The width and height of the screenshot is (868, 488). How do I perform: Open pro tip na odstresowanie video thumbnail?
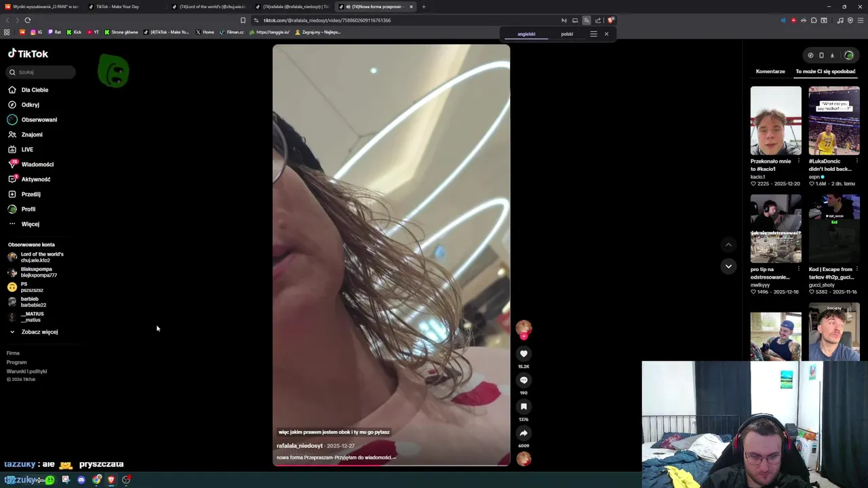tap(776, 229)
